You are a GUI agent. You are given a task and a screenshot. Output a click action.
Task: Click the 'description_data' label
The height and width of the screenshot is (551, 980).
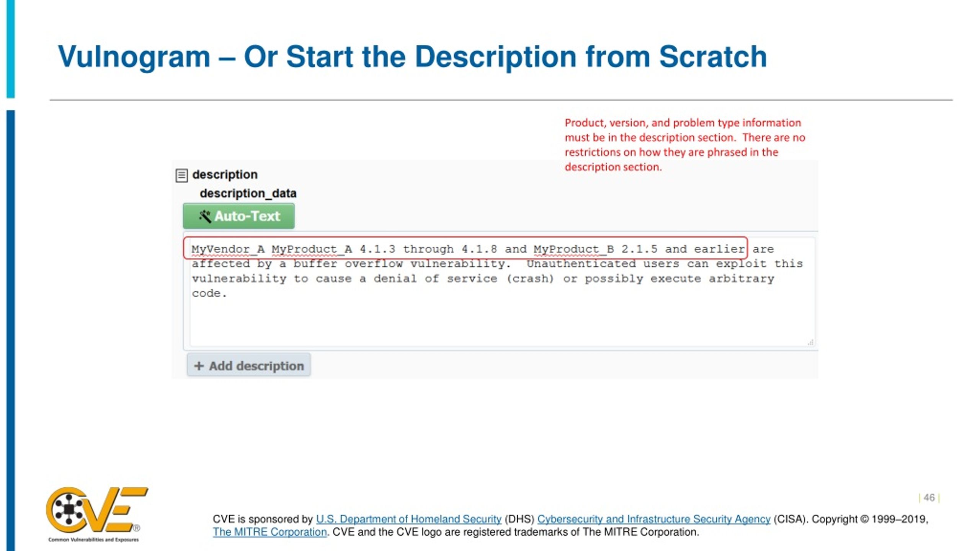[248, 193]
